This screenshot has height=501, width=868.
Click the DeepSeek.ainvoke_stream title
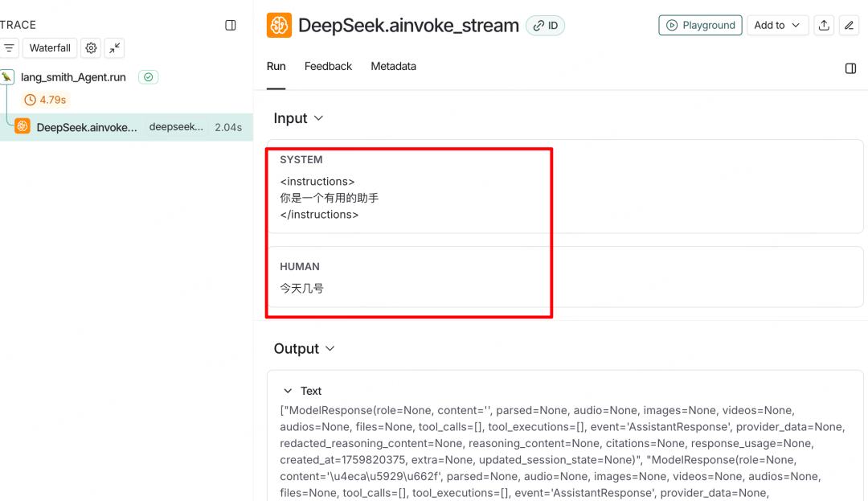click(x=408, y=26)
